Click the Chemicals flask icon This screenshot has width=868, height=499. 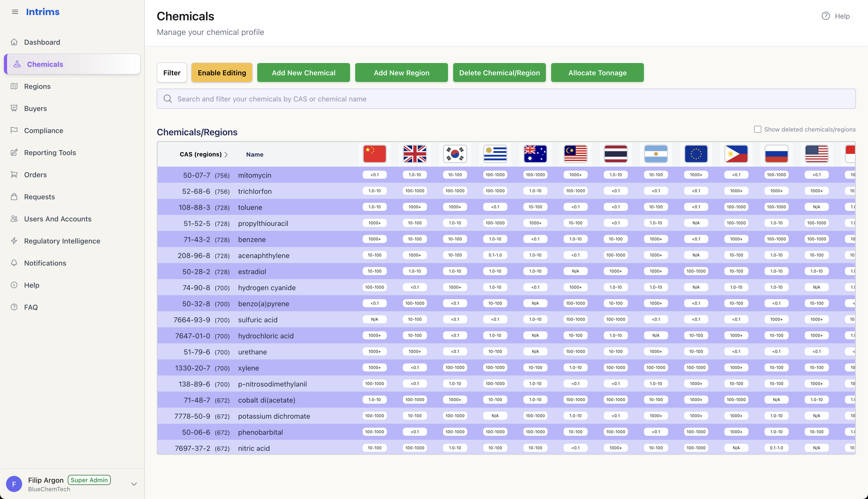[17, 64]
